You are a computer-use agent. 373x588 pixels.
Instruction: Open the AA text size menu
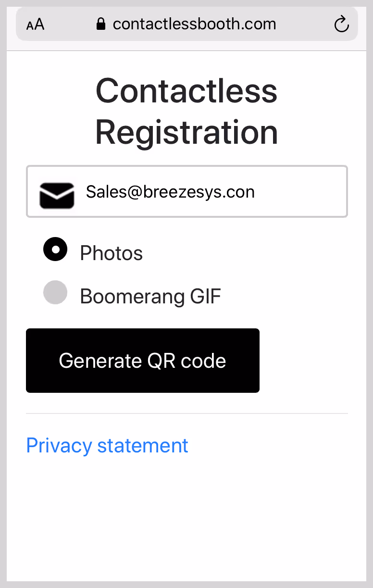coord(35,25)
